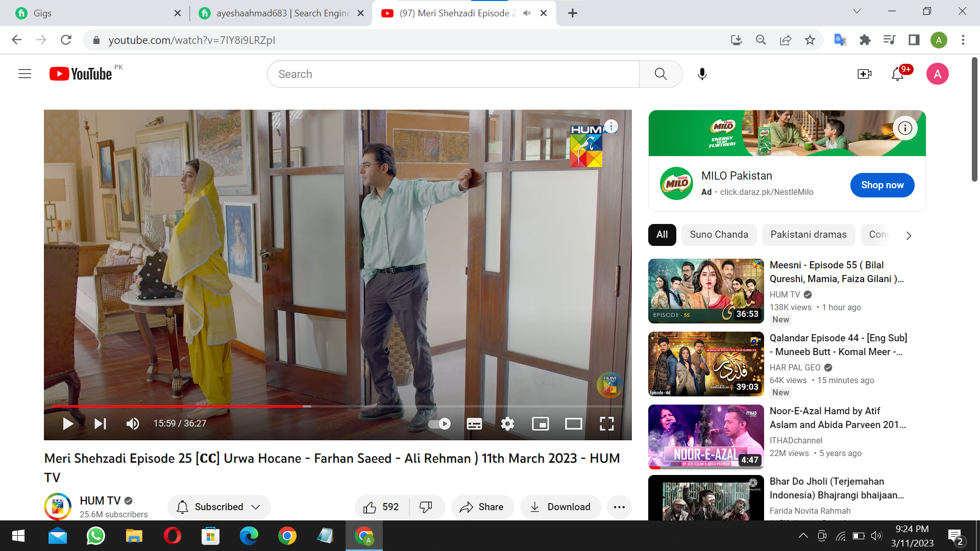The image size is (980, 551).
Task: Go back in browser history
Action: 17,40
